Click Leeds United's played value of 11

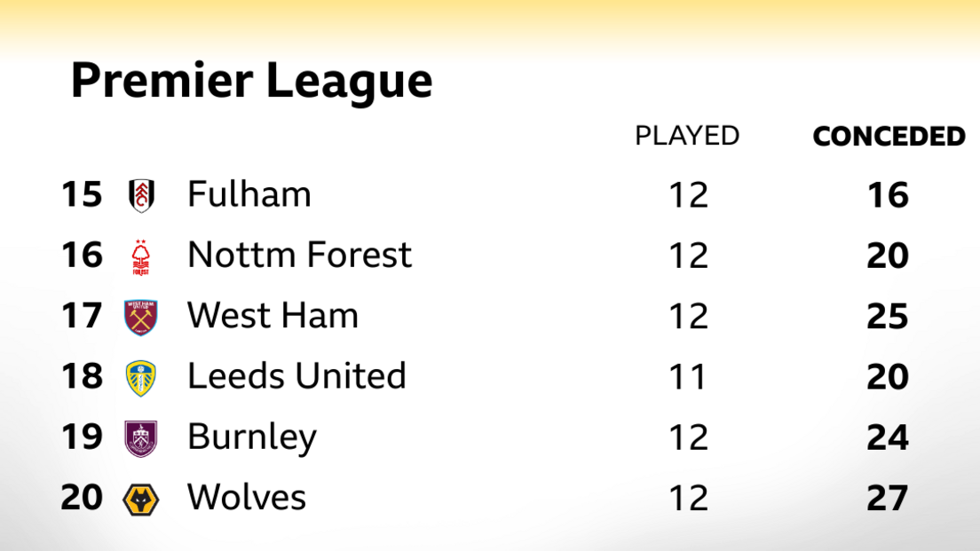pos(688,377)
